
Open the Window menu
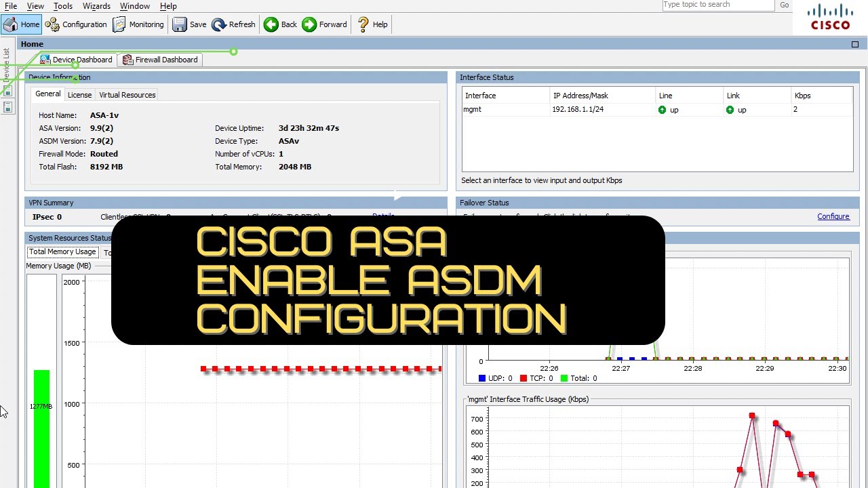pos(135,6)
